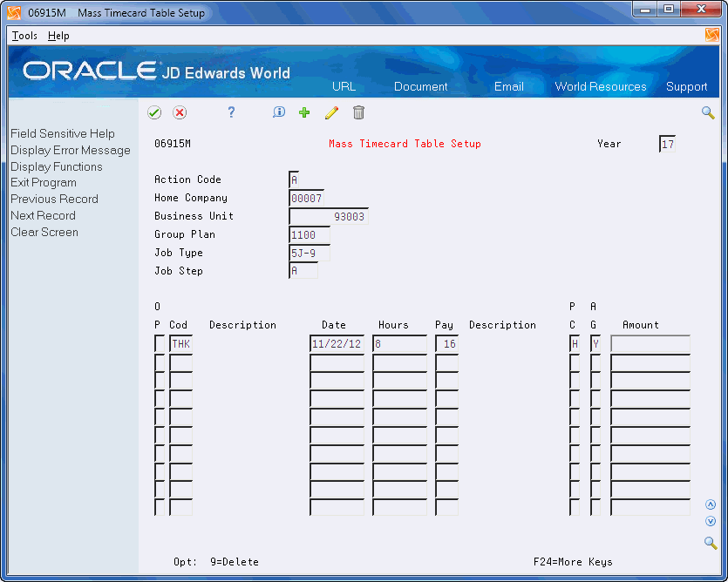The height and width of the screenshot is (582, 728).
Task: Click the OP option field in THK row
Action: [160, 344]
